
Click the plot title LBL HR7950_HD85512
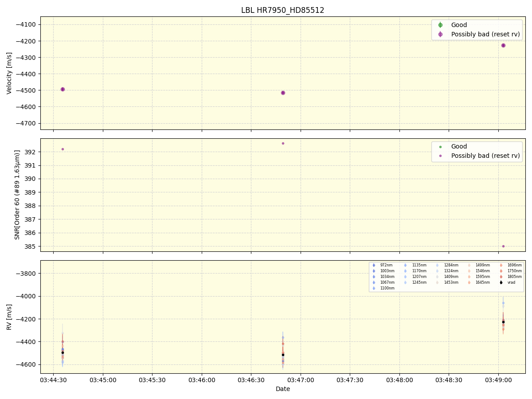(x=283, y=10)
